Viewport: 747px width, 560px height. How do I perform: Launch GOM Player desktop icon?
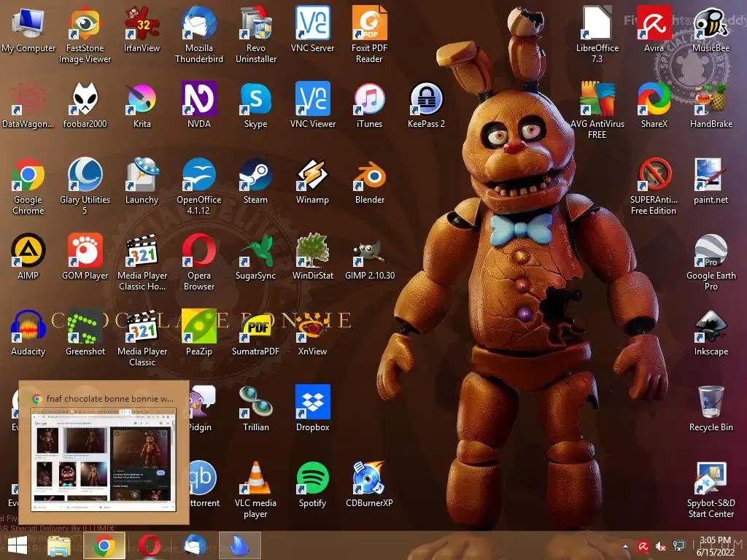[x=85, y=257]
